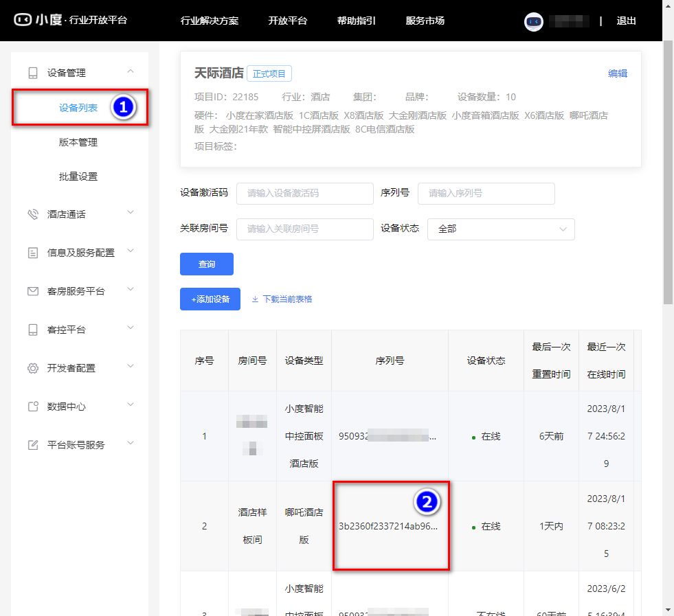Click the 平台账号服务 edit icon
The height and width of the screenshot is (616, 674).
(33, 445)
